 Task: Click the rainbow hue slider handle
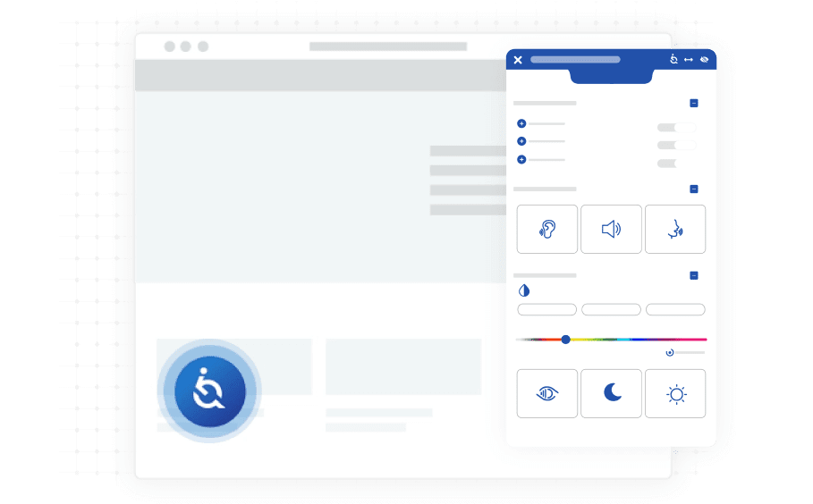[565, 340]
